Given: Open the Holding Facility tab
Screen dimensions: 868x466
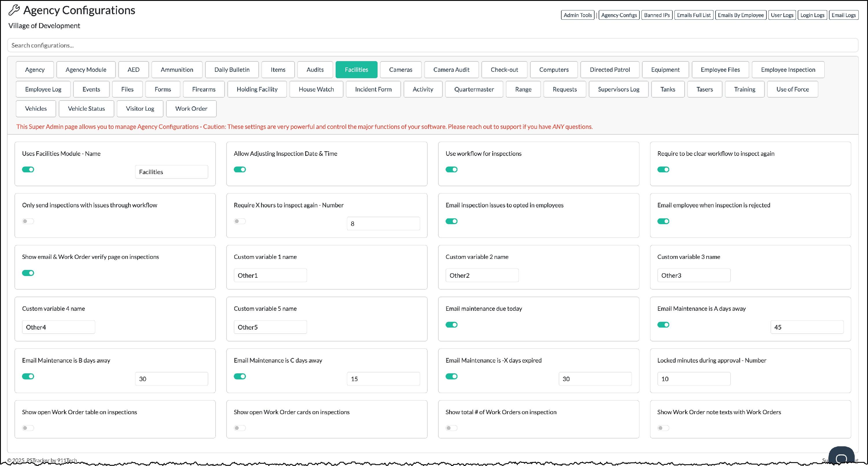Looking at the screenshot, I should click(257, 89).
